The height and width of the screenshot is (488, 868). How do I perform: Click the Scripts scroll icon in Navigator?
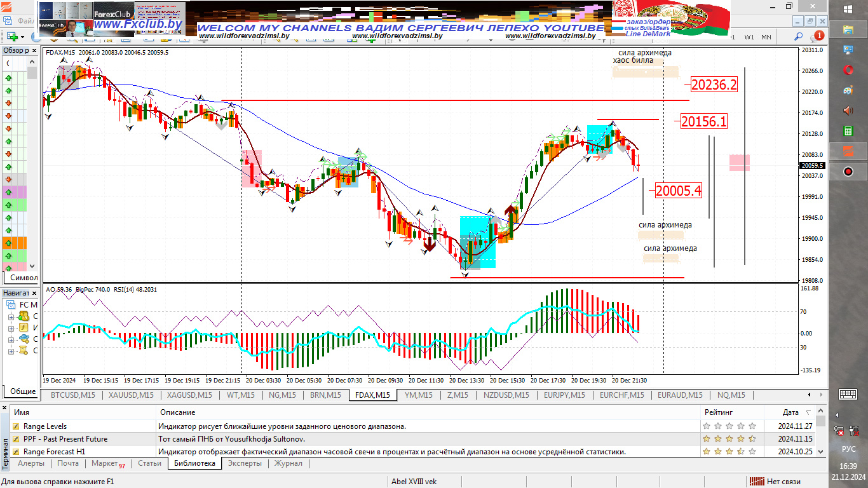click(x=24, y=350)
